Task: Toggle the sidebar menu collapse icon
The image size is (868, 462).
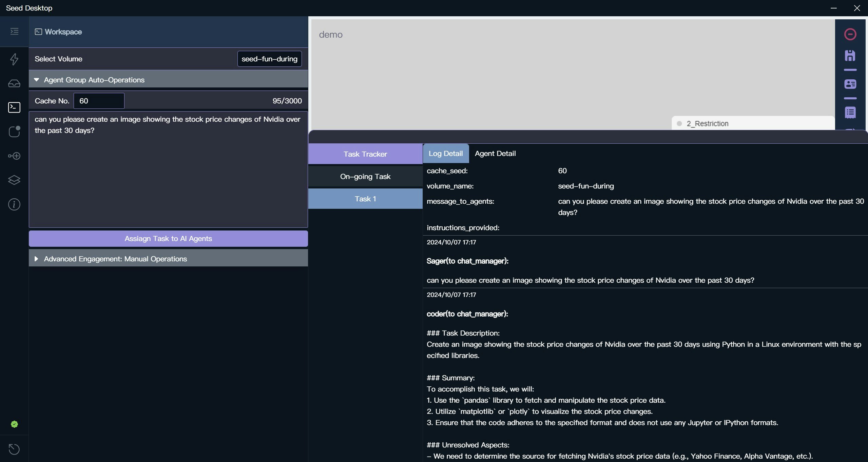Action: [14, 32]
